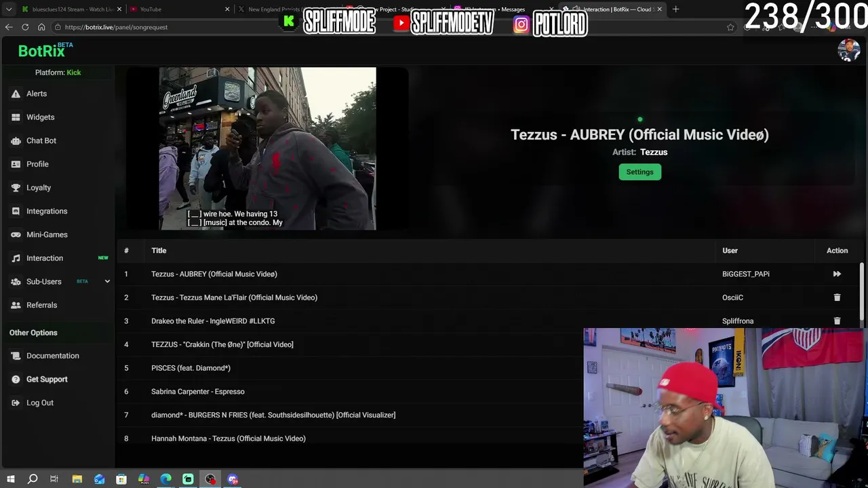Image resolution: width=868 pixels, height=488 pixels.
Task: Select 'Hannah Montana - Tezzus' queue row
Action: [229, 439]
